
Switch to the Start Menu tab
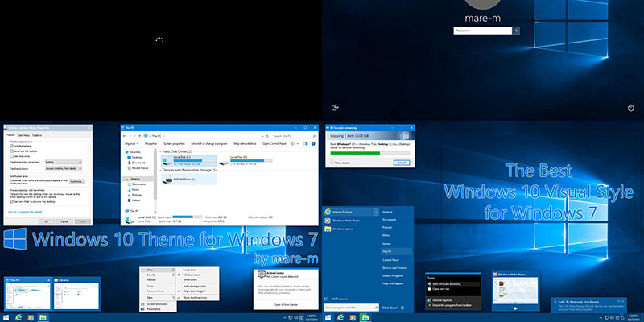pos(23,135)
